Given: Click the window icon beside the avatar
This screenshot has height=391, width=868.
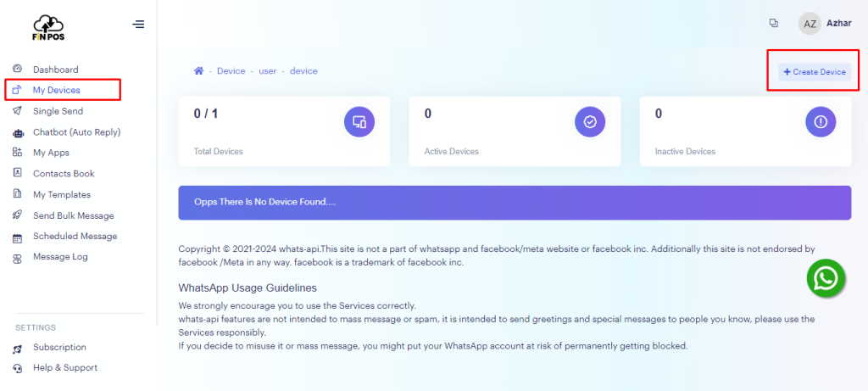Looking at the screenshot, I should (774, 23).
